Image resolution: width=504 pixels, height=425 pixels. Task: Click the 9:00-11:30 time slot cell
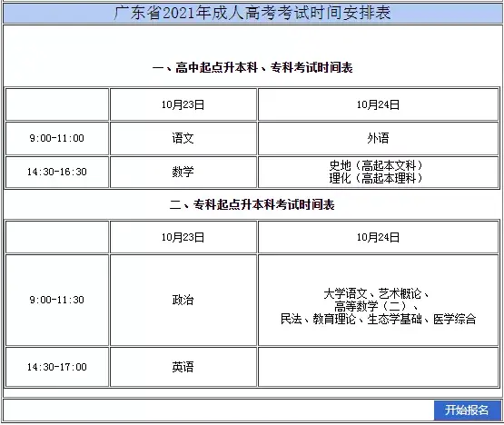pyautogui.click(x=57, y=301)
